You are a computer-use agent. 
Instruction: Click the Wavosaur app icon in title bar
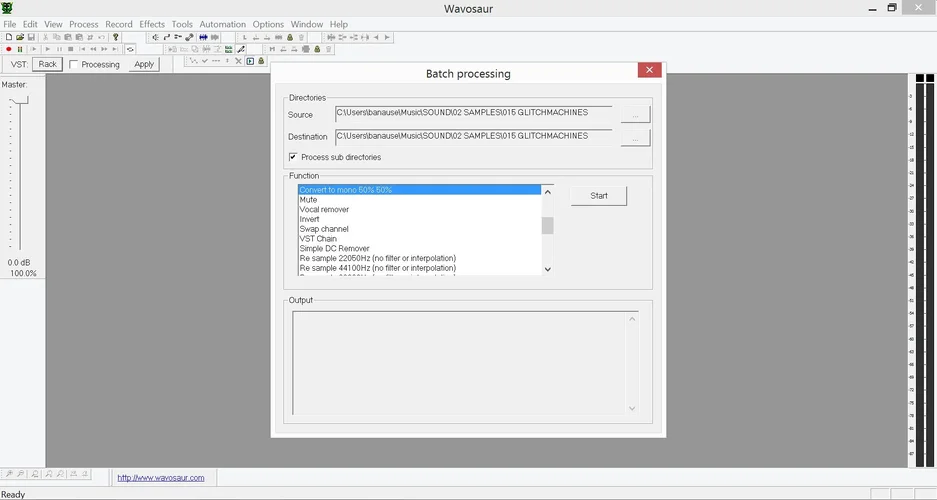pos(7,8)
